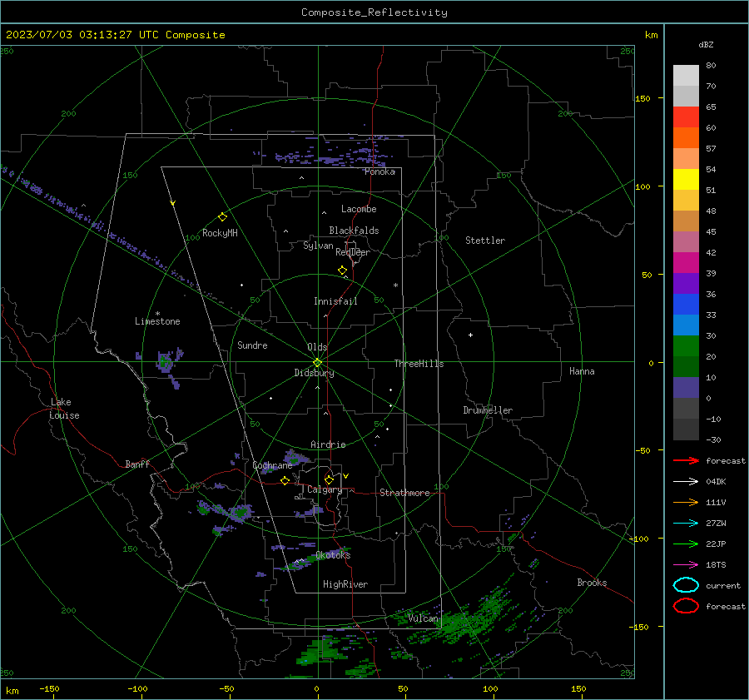Click the Calgary city label
Image resolution: width=749 pixels, height=700 pixels.
tap(325, 489)
